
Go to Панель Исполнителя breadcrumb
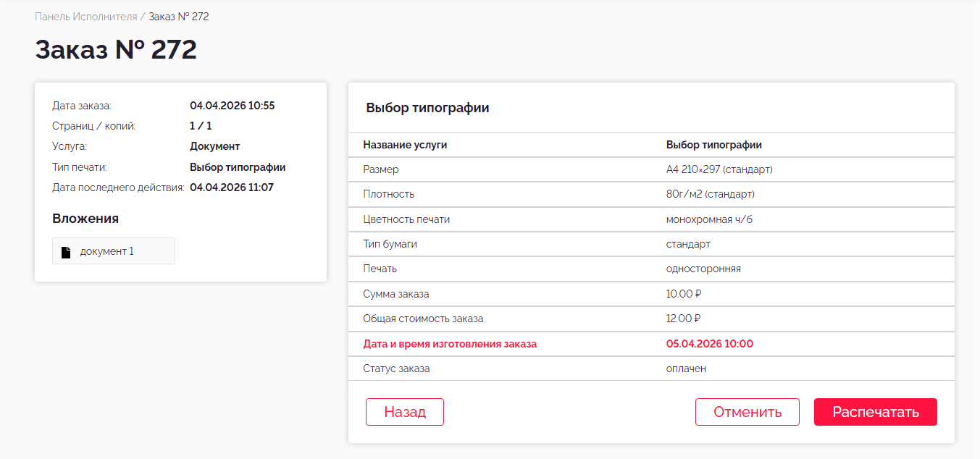click(x=85, y=17)
